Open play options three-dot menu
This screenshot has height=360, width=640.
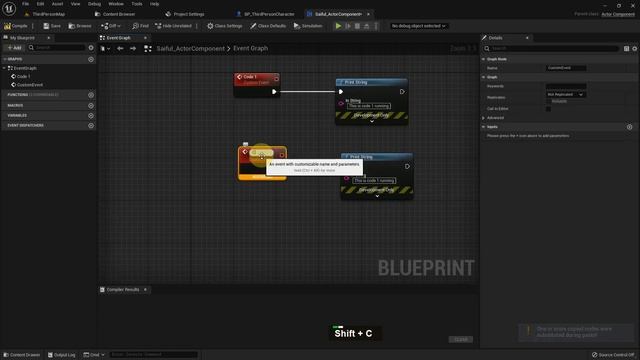pos(376,26)
